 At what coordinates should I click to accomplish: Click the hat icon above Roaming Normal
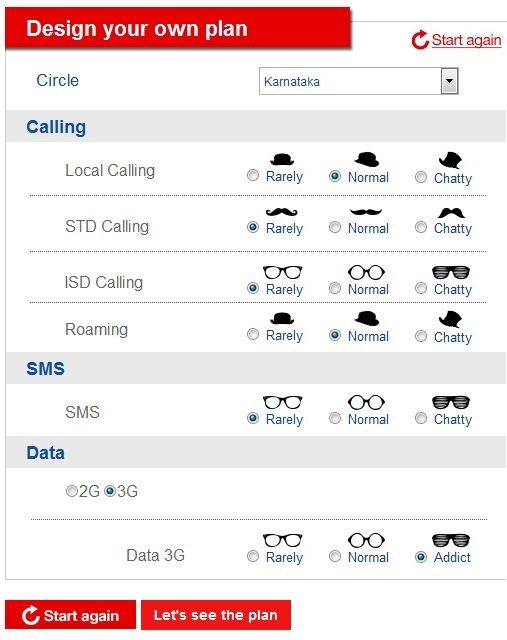point(367,318)
